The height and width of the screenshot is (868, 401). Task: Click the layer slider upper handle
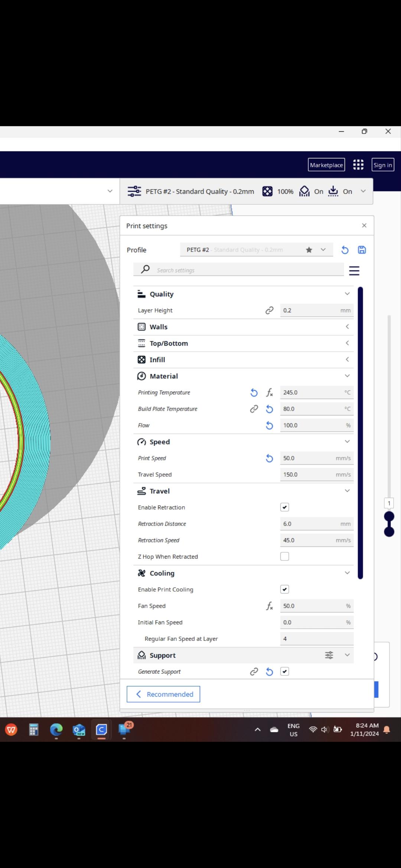(x=389, y=516)
